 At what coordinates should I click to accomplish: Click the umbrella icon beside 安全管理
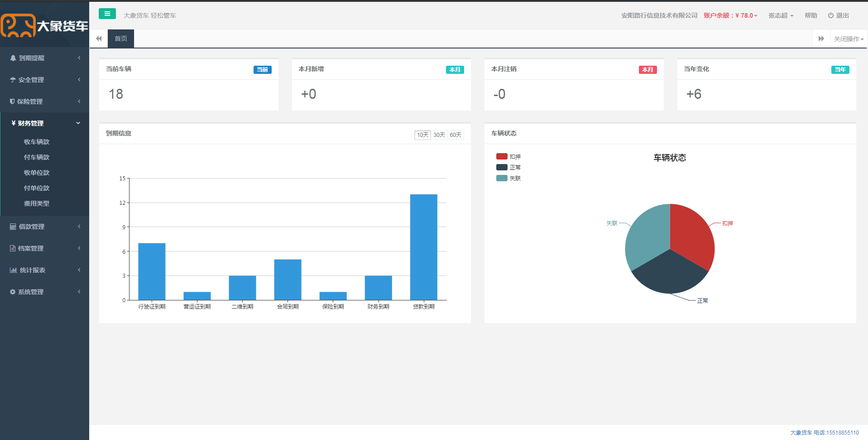(13, 80)
